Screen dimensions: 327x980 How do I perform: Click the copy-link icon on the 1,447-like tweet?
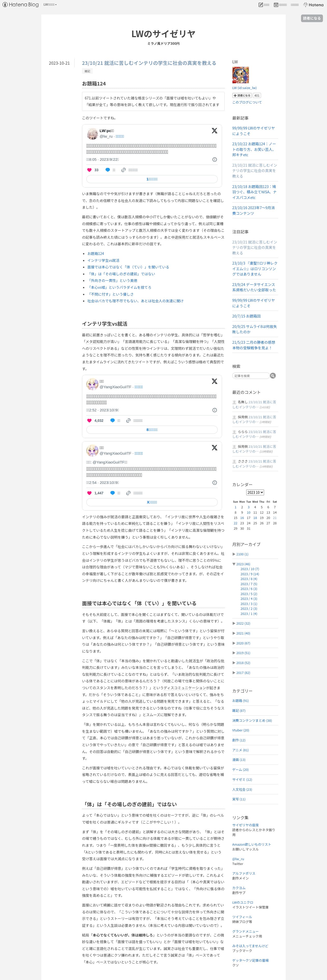[128, 493]
